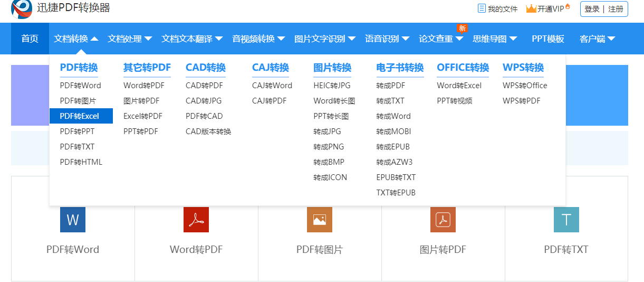
Task: Choose 转成JPG under 图片转换
Action: point(327,131)
